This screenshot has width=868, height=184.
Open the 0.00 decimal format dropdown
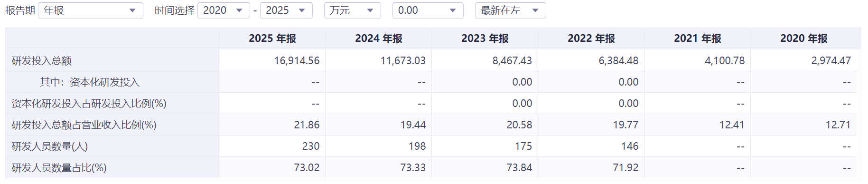point(428,10)
